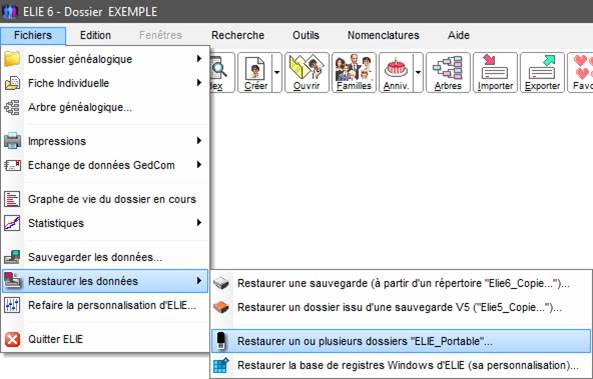Choose Restaurer un dossier sauvegarde V5 entry

(x=401, y=307)
